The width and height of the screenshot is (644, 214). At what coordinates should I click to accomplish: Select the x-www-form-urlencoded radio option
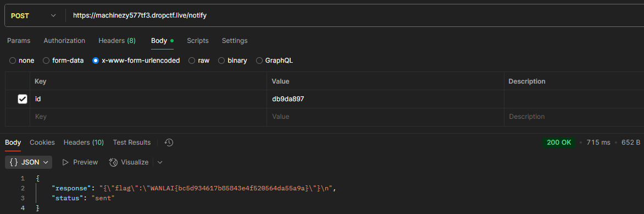[136, 61]
